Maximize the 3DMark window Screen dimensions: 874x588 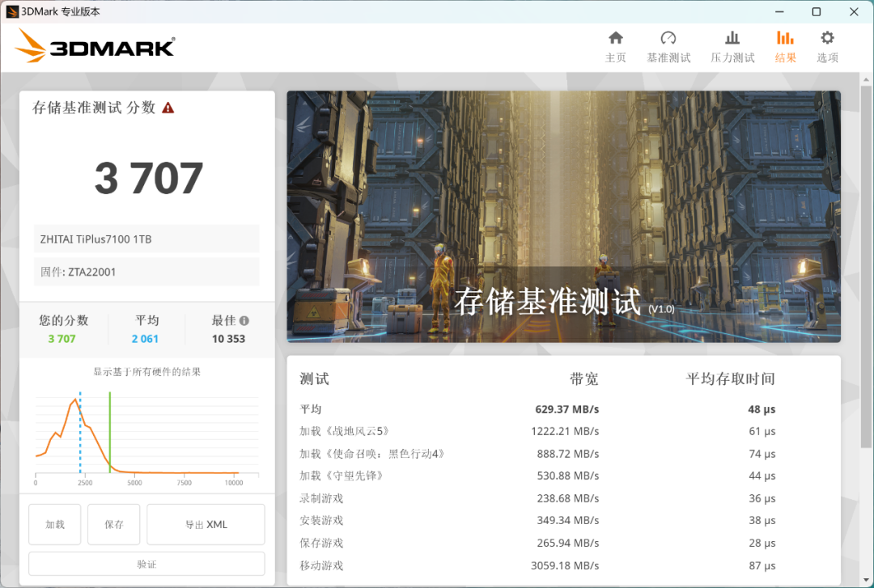pyautogui.click(x=816, y=11)
